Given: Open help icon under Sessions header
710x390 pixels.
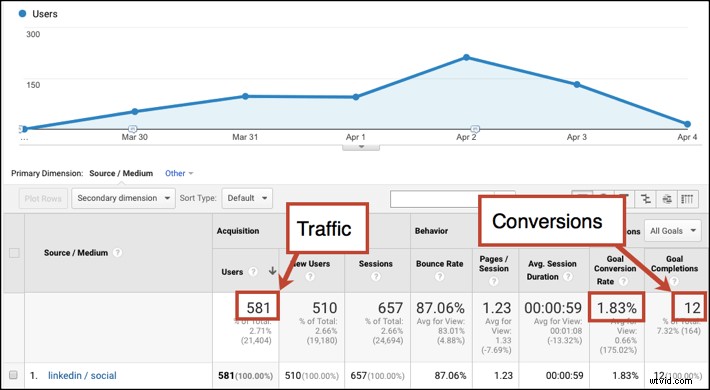Looking at the screenshot, I should click(x=376, y=277).
